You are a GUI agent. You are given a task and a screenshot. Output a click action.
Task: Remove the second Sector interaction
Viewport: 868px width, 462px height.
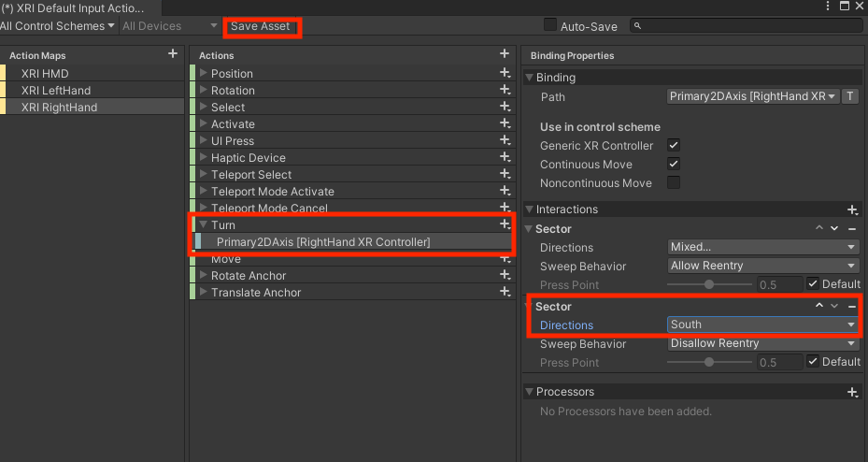coord(852,307)
